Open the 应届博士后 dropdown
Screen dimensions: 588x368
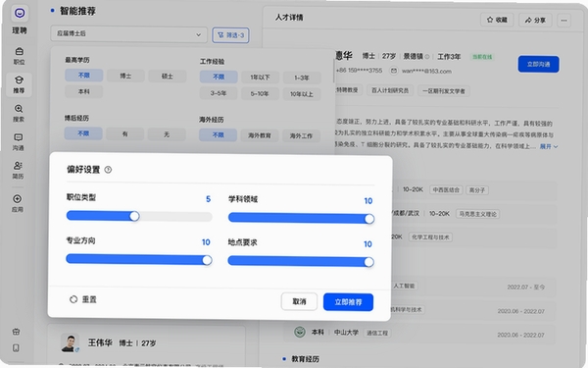click(x=129, y=34)
